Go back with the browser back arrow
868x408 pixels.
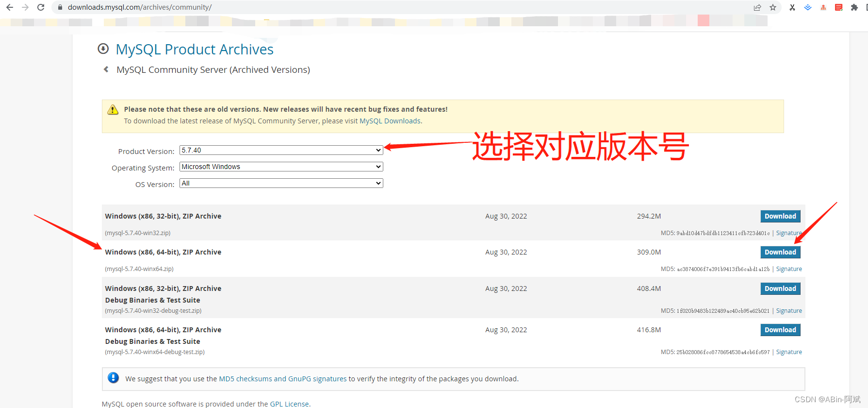click(x=10, y=7)
